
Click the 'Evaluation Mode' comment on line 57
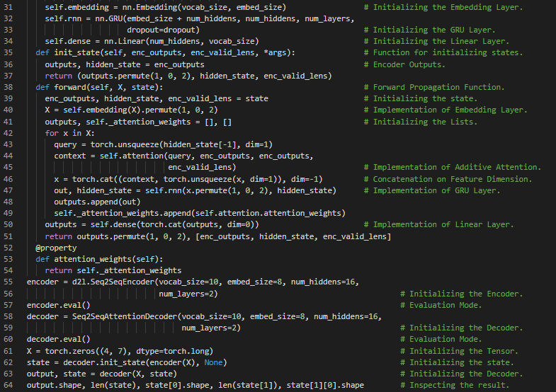tap(446, 305)
